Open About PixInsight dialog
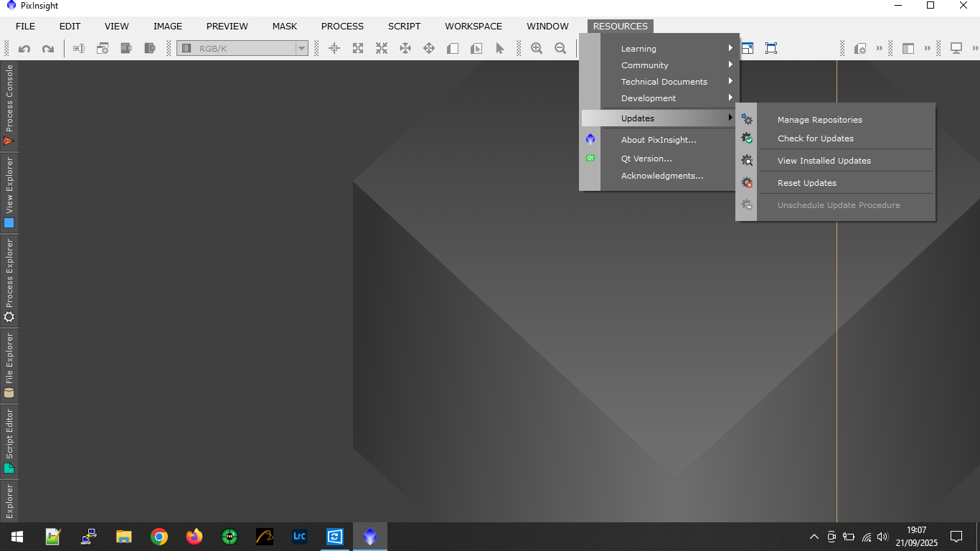The height and width of the screenshot is (551, 980). (x=658, y=140)
